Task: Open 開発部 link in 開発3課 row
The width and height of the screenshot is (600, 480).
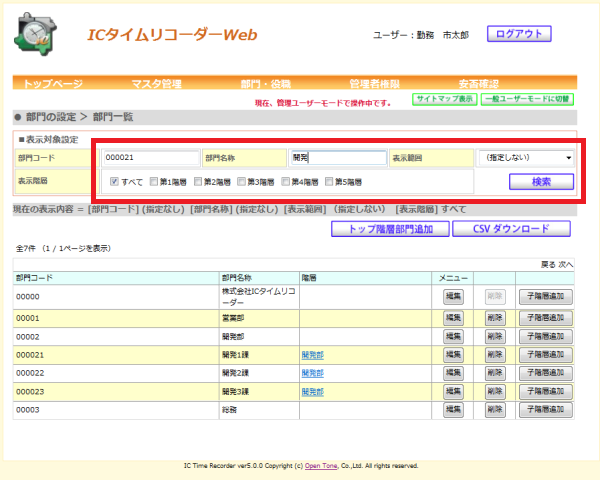Action: pos(313,392)
